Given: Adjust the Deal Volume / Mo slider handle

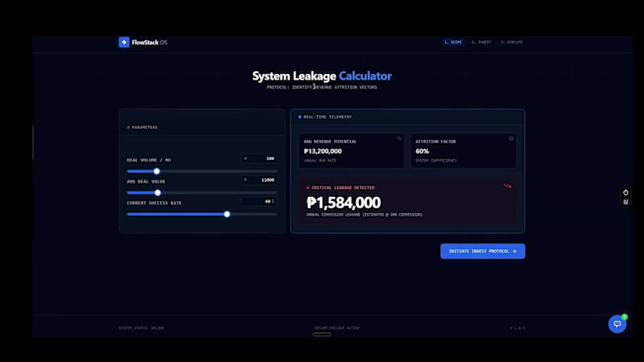Looking at the screenshot, I should [x=156, y=171].
